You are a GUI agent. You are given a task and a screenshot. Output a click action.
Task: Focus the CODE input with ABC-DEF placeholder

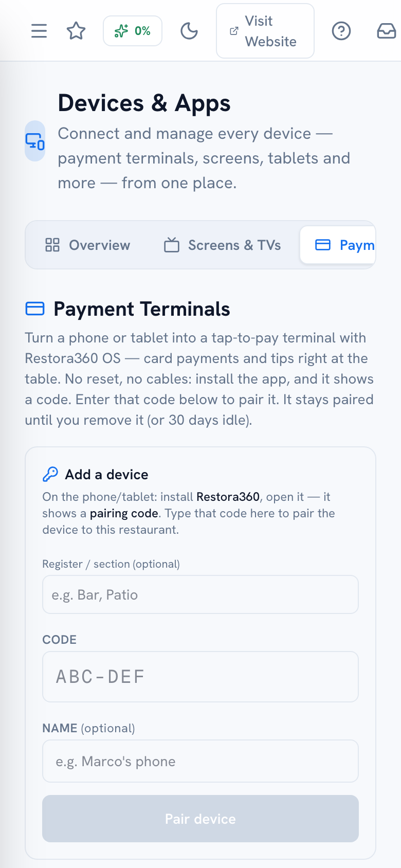point(200,677)
